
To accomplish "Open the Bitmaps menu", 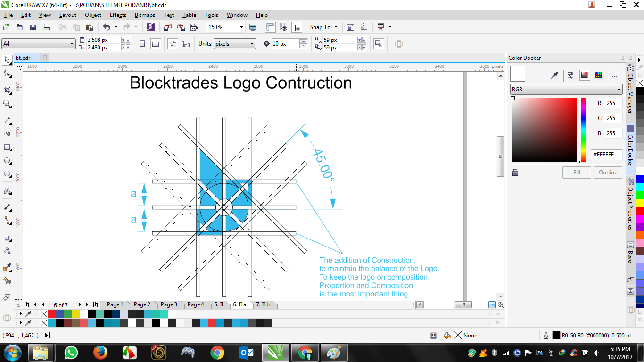I will tap(145, 15).
